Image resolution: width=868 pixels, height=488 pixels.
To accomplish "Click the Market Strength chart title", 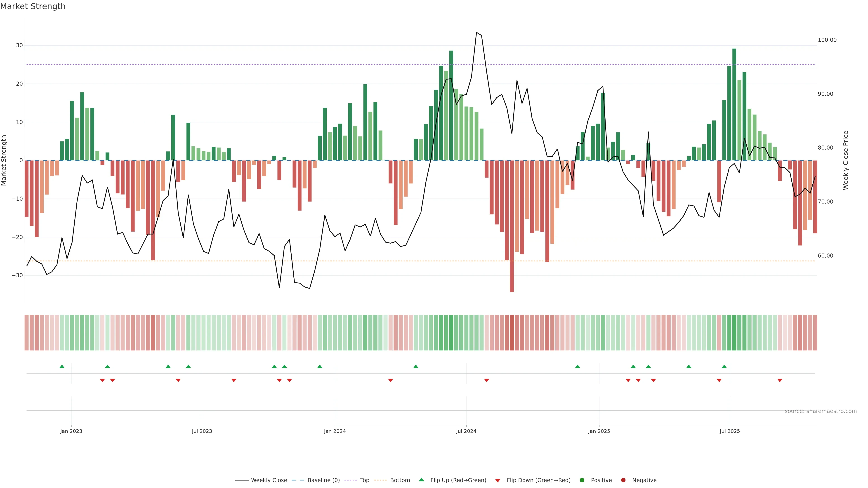I will coord(33,6).
